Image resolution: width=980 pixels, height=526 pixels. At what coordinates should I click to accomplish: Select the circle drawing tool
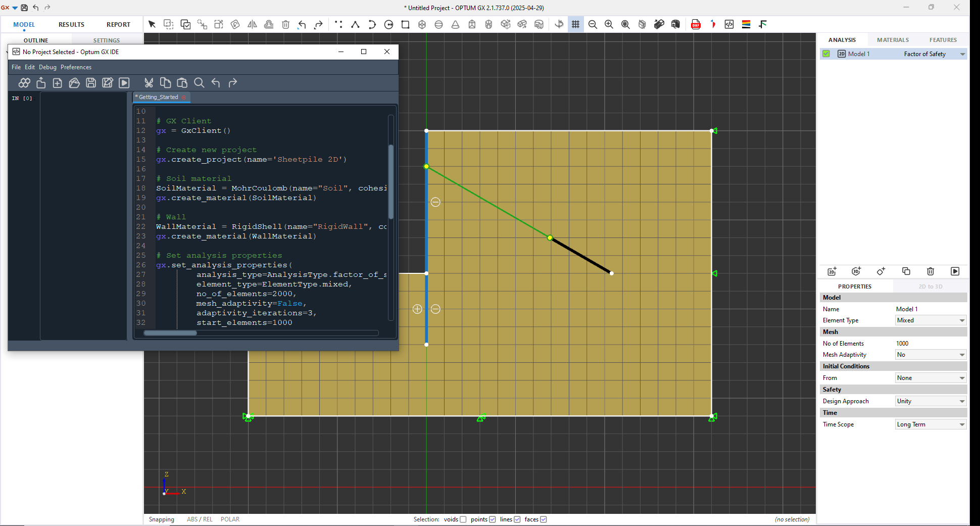[x=388, y=24]
